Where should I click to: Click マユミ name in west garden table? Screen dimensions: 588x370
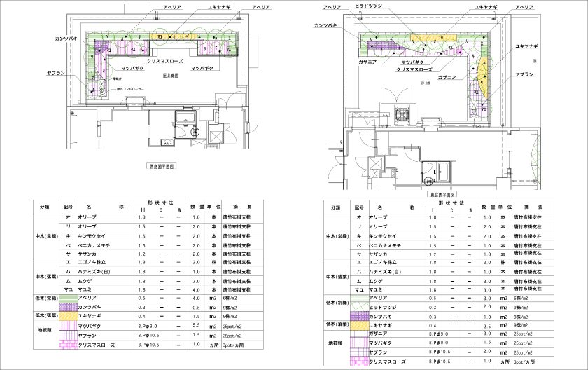pyautogui.click(x=85, y=289)
